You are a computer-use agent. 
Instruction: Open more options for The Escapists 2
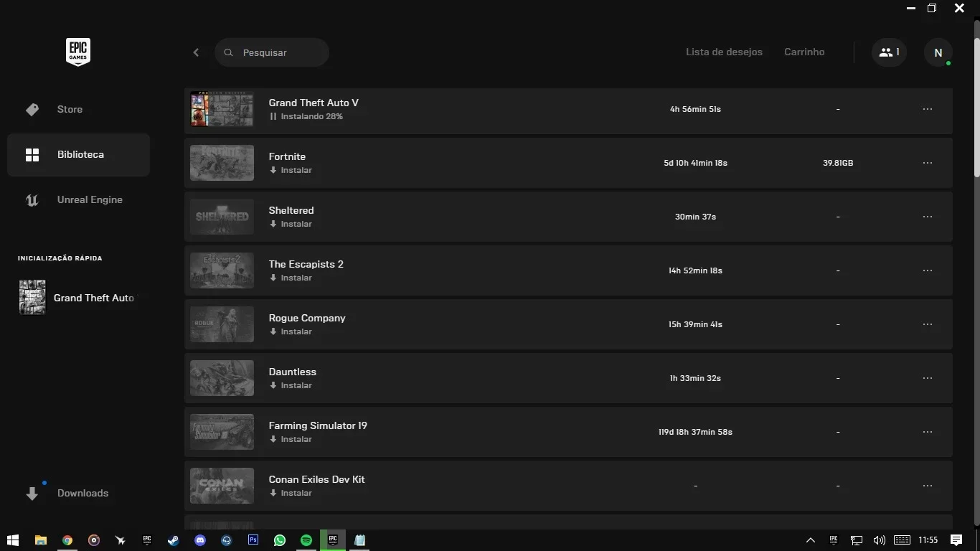coord(928,270)
